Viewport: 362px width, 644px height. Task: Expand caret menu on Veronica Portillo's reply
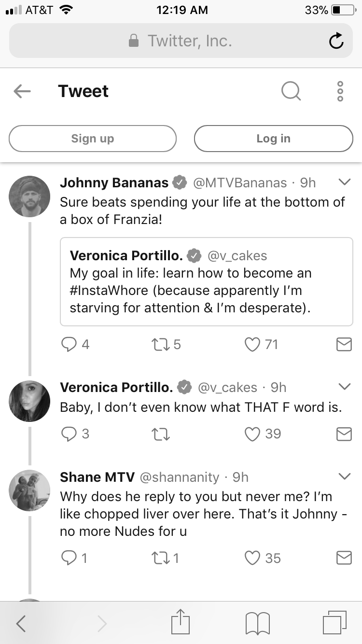pyautogui.click(x=344, y=387)
